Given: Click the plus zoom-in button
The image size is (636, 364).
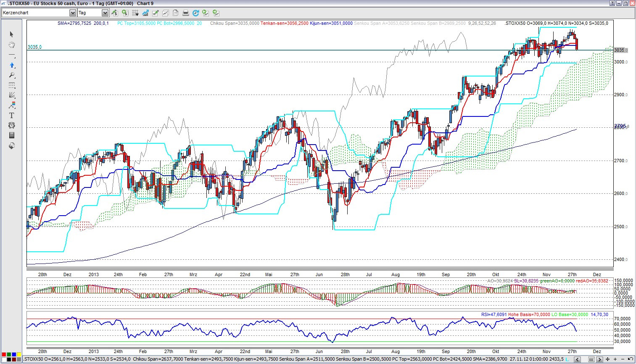Looking at the screenshot, I should coord(615,359).
